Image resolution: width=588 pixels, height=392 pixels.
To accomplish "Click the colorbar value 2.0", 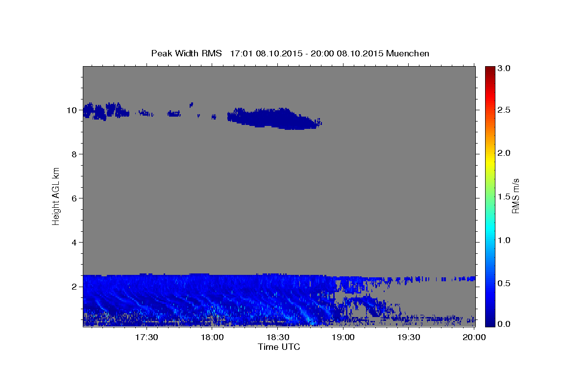I will click(x=505, y=153).
